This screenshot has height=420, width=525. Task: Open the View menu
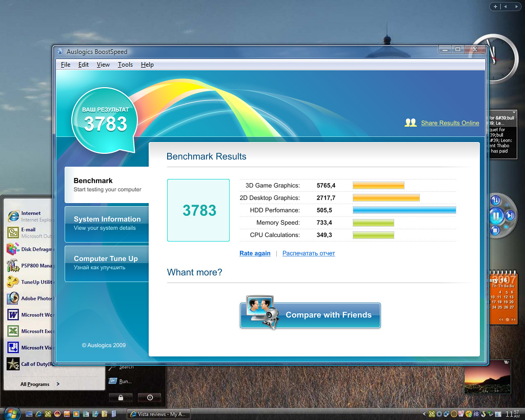coord(103,65)
